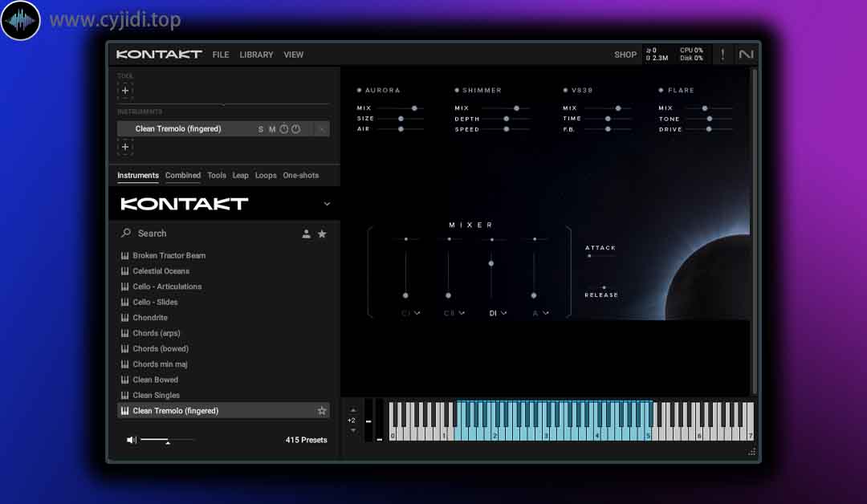The image size is (867, 504).
Task: Open the LIBRARY menu
Action: 256,55
